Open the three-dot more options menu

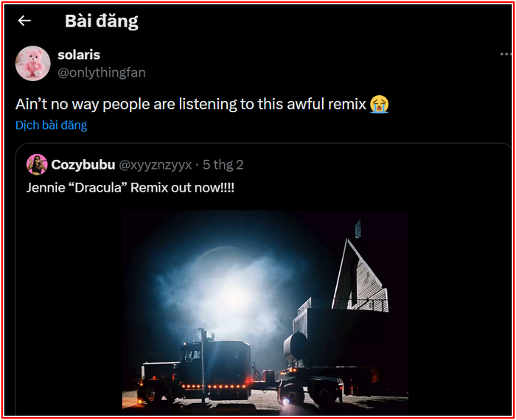pyautogui.click(x=506, y=55)
